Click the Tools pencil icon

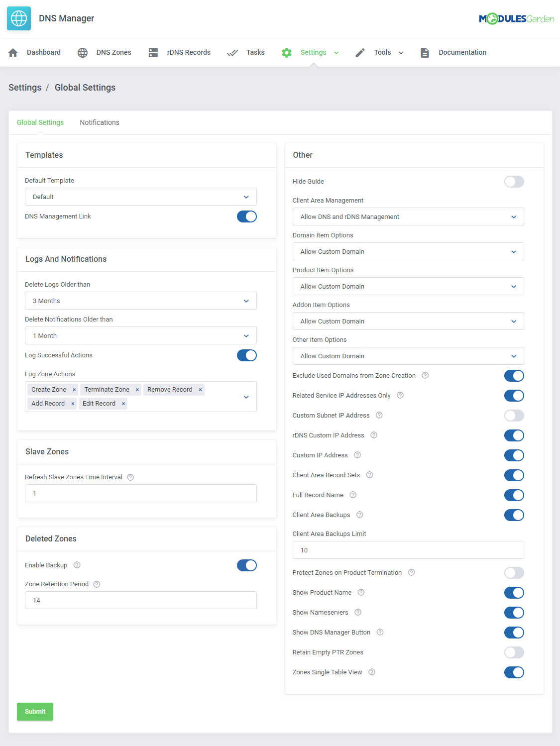(x=360, y=53)
